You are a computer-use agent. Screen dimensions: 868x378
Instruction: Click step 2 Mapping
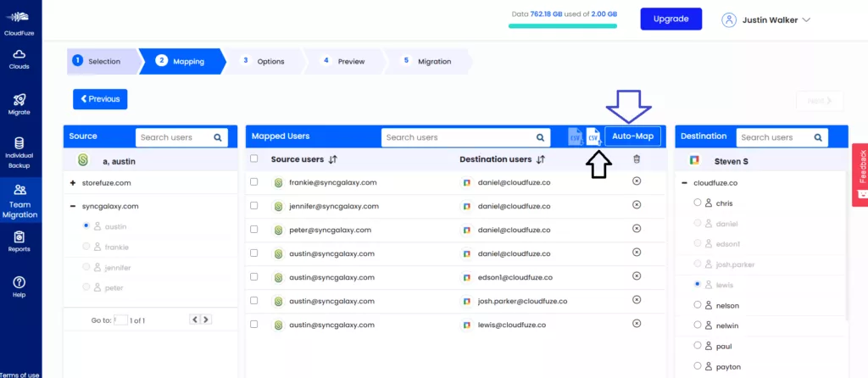181,61
